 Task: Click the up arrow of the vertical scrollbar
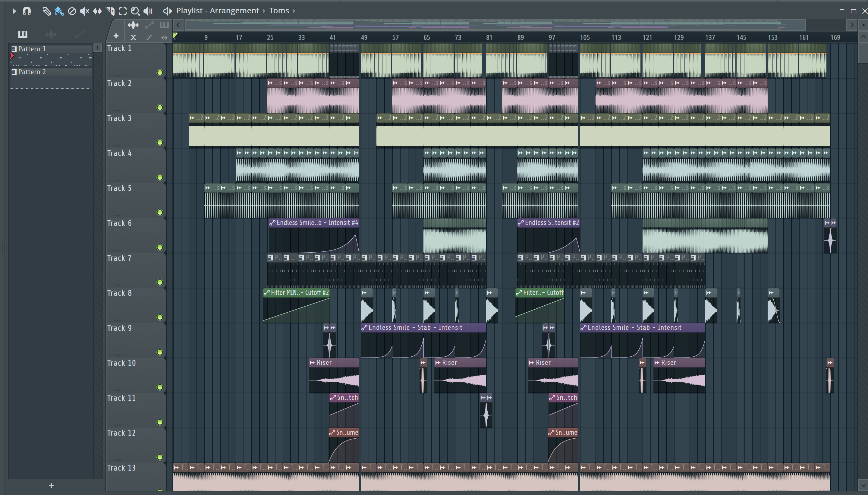[x=863, y=37]
